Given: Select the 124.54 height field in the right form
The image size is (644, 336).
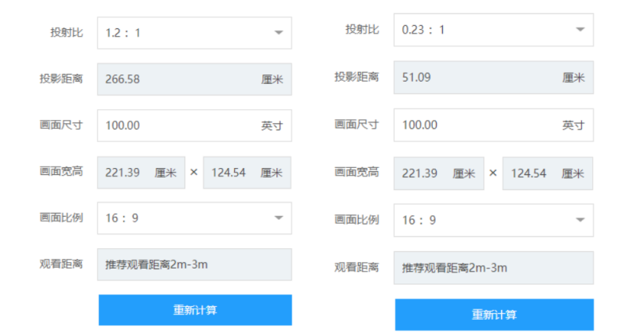Looking at the screenshot, I should coord(547,173).
